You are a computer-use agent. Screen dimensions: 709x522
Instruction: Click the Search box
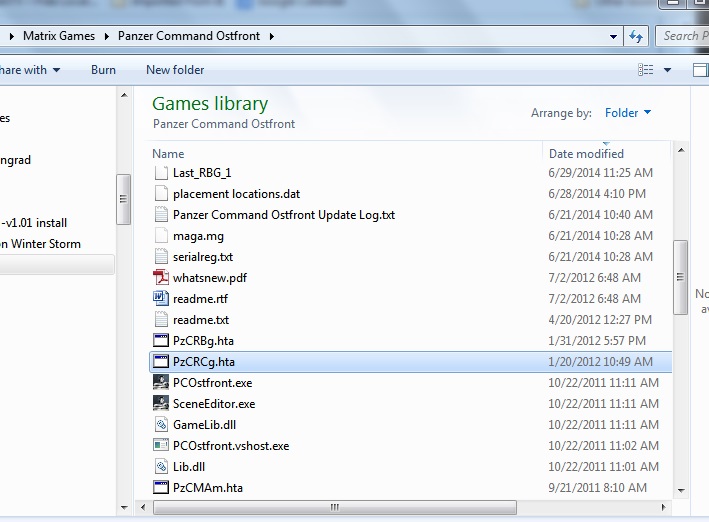(x=682, y=36)
